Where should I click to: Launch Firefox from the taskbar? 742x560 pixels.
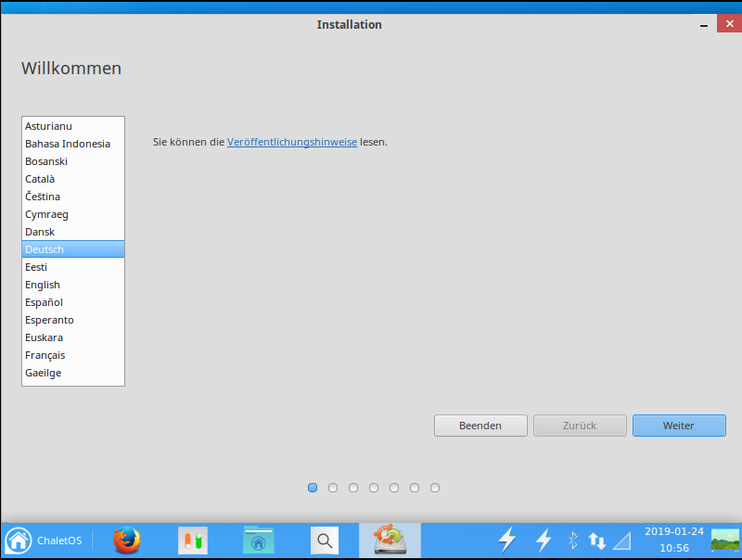coord(126,541)
